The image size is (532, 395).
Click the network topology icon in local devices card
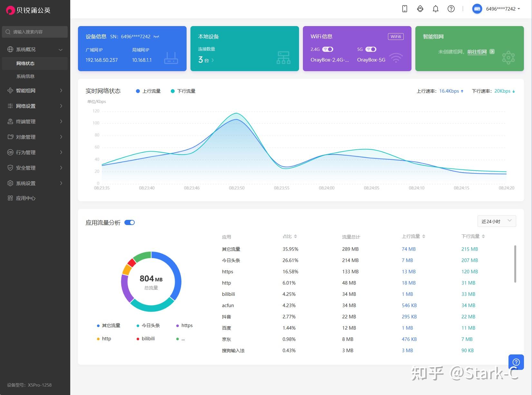pos(284,58)
